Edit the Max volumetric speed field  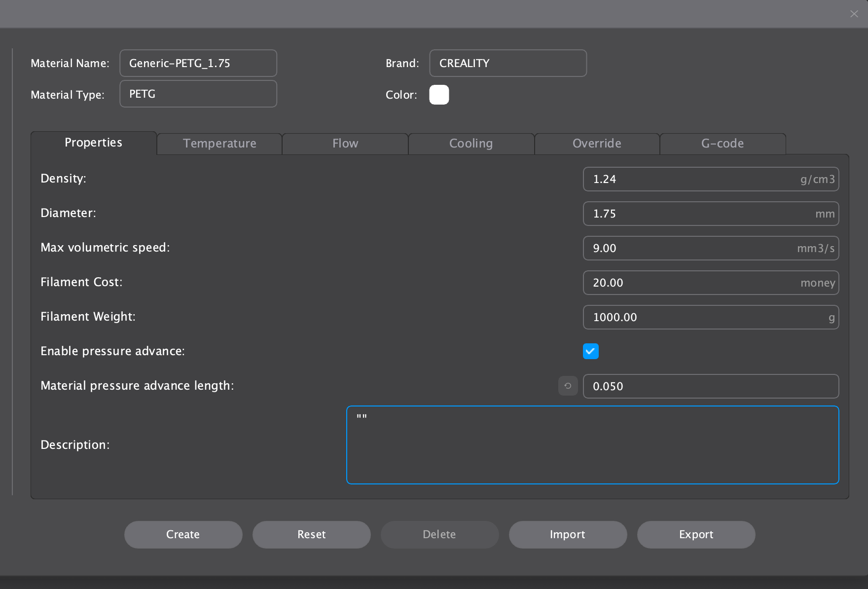point(690,248)
